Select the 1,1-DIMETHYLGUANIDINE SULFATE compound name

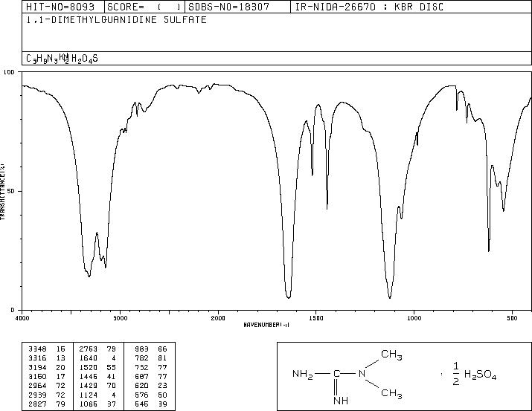pos(116,20)
